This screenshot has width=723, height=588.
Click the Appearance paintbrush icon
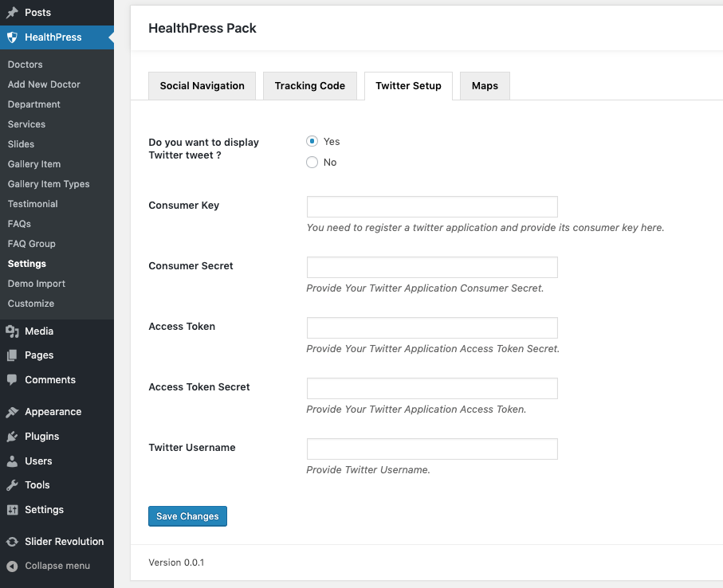pyautogui.click(x=12, y=412)
